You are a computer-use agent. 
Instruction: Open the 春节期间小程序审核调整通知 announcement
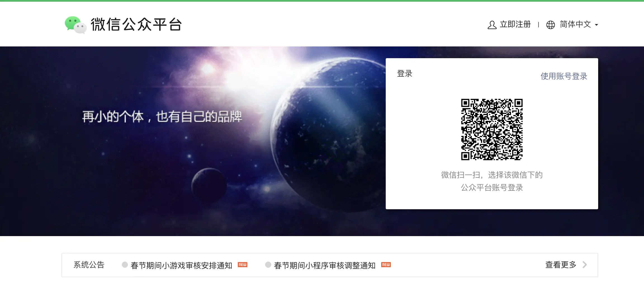coord(325,265)
